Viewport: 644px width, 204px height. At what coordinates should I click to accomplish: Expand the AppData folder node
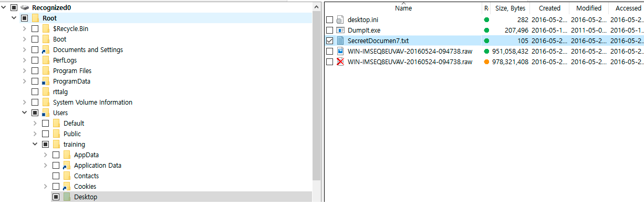click(x=46, y=155)
